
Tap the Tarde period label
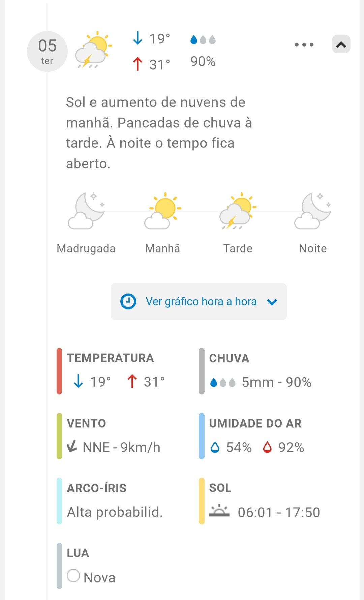(x=238, y=248)
